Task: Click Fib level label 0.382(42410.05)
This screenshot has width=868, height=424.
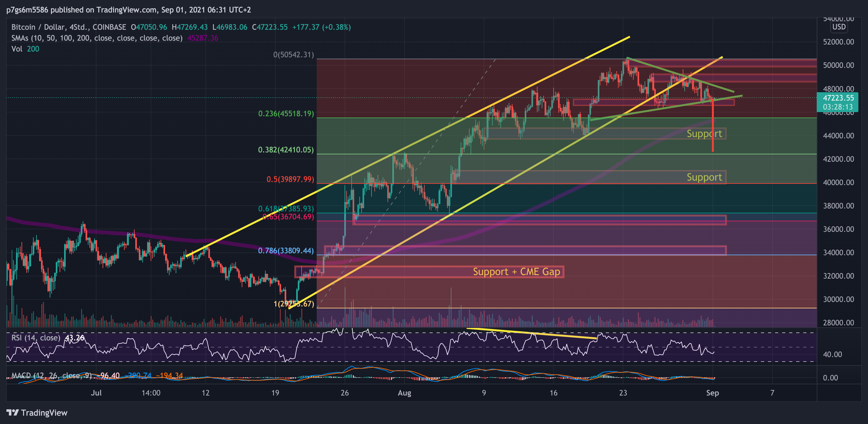Action: 286,150
